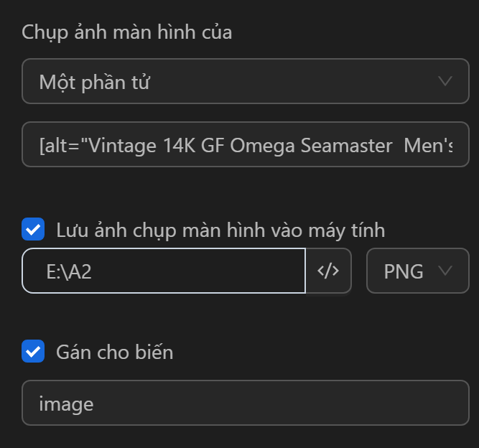This screenshot has height=448, width=479.
Task: Click the "image" variable name field
Action: coord(244,403)
